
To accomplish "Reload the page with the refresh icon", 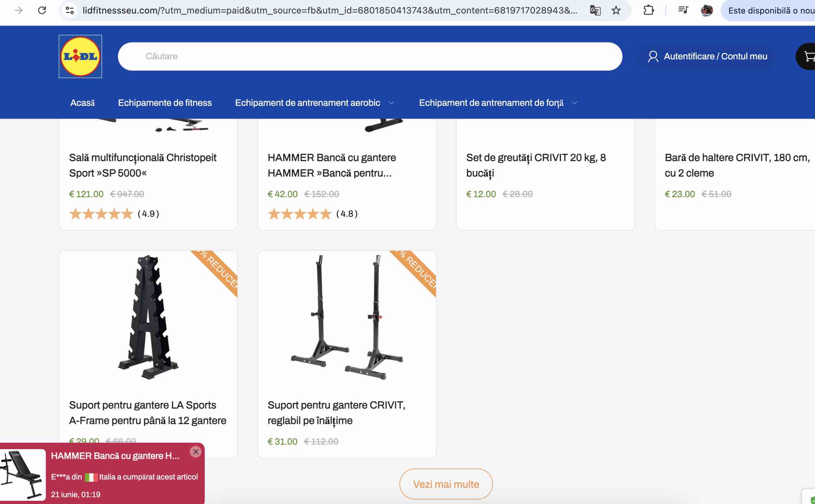I will coord(42,10).
